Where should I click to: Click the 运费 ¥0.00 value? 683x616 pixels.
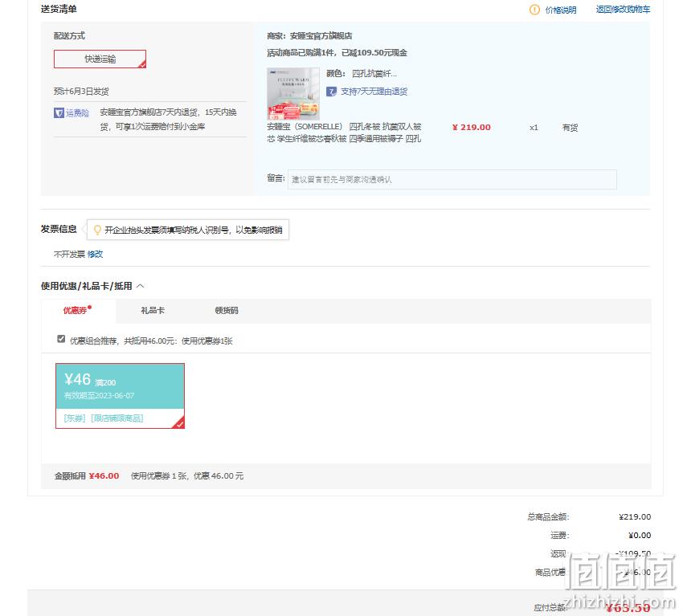click(640, 536)
